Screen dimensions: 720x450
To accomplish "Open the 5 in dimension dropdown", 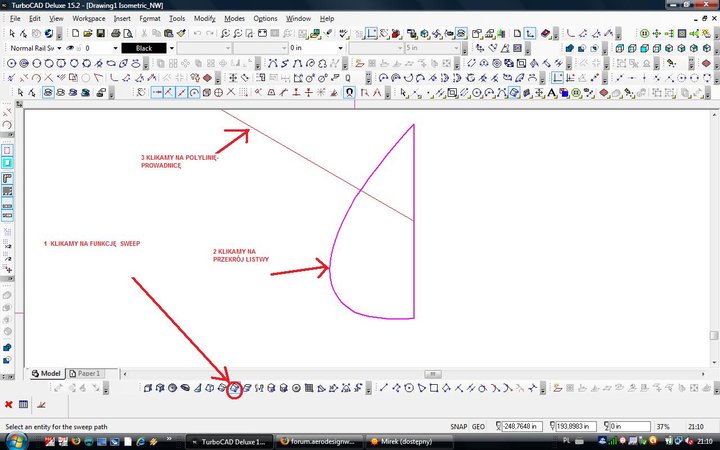I will tap(458, 48).
